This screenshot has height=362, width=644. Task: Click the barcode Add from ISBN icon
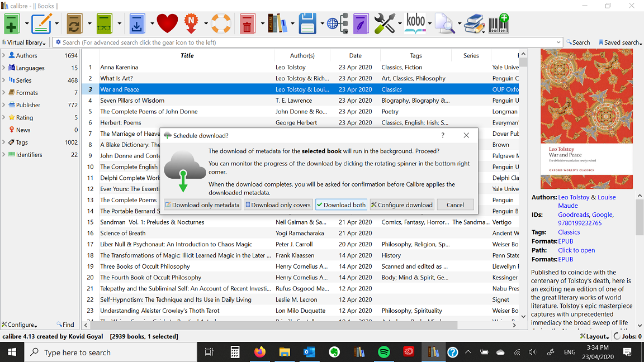point(499,24)
